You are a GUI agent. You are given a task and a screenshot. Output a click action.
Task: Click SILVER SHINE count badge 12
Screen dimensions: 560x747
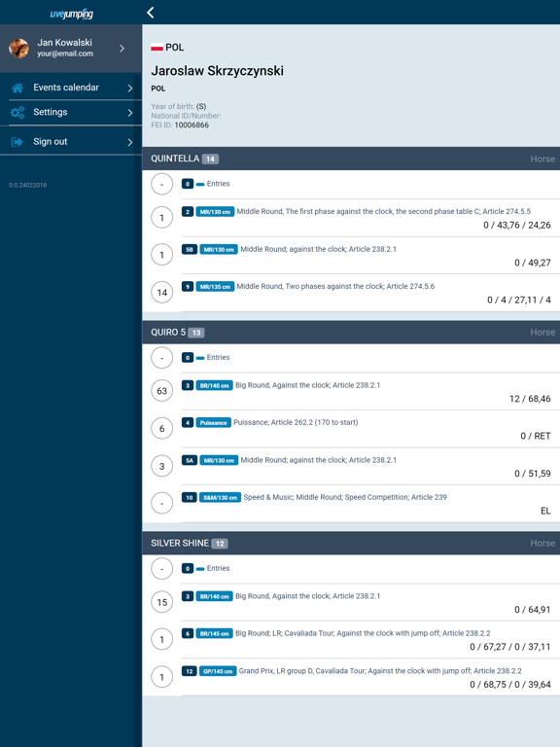click(220, 544)
